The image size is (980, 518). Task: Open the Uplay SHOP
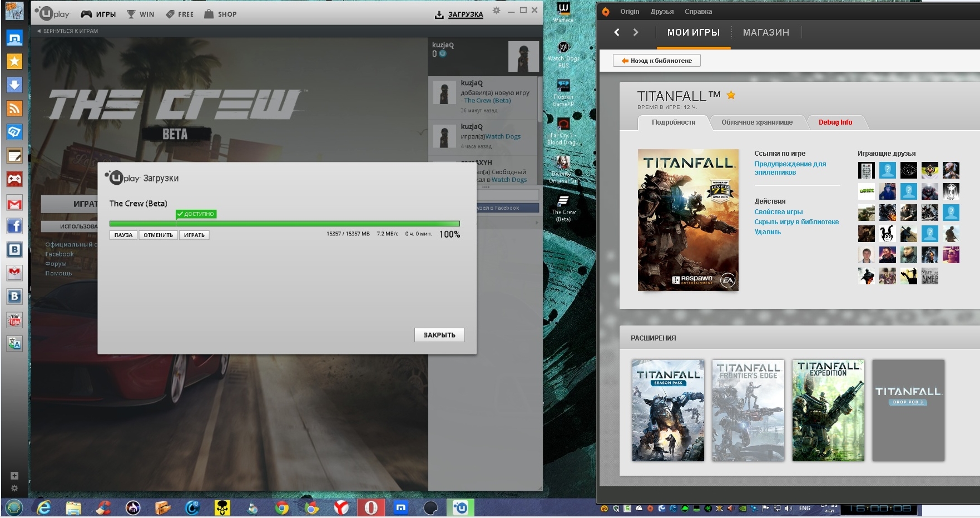click(220, 14)
